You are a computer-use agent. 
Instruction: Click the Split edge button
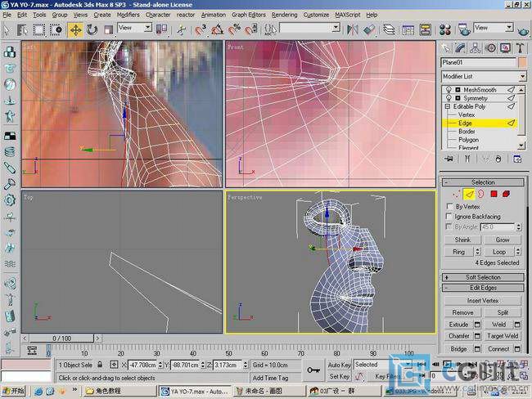(x=503, y=312)
